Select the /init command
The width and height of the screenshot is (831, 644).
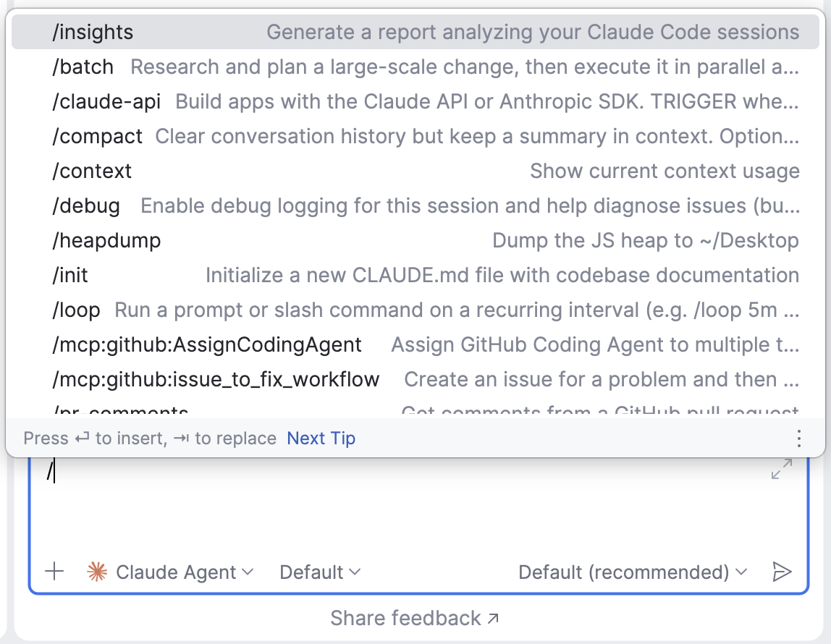(x=70, y=276)
